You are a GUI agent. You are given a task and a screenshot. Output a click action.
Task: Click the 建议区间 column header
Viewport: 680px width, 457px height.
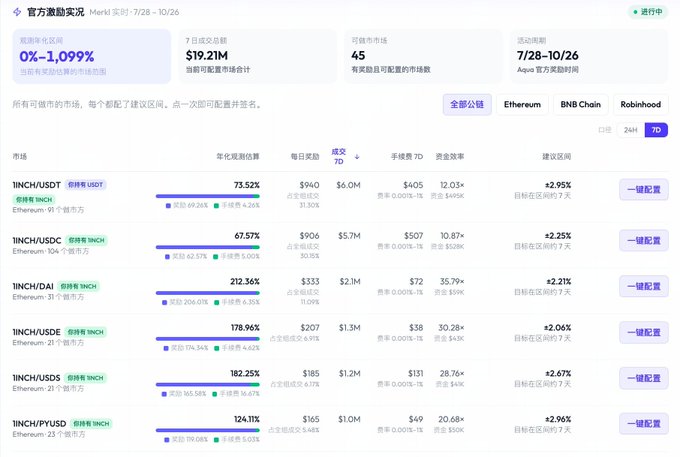556,157
